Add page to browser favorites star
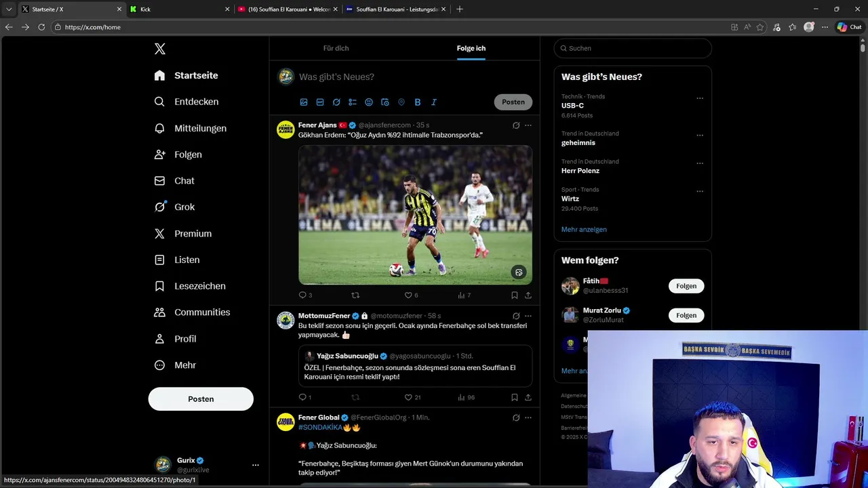Viewport: 868px width, 488px height. click(x=760, y=27)
